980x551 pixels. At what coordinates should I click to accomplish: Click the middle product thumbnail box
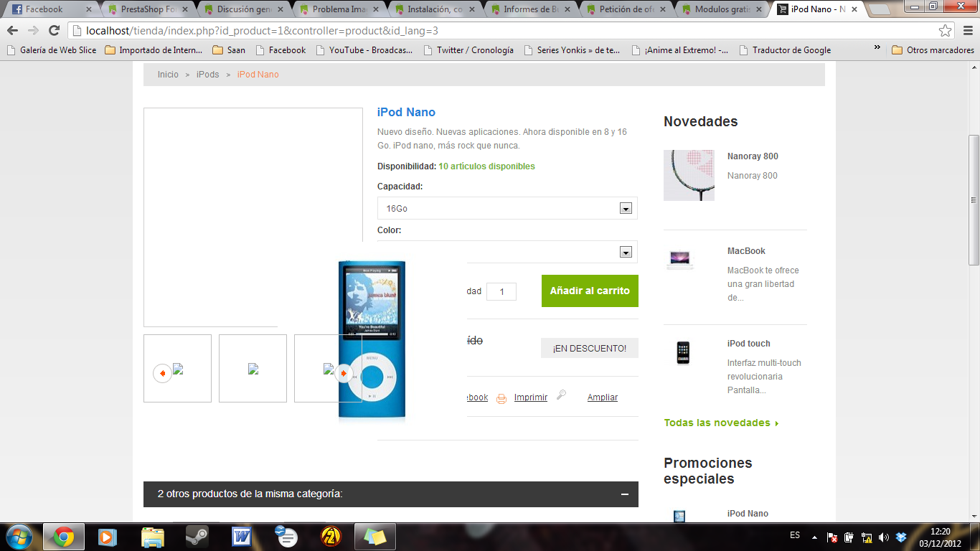click(x=253, y=368)
